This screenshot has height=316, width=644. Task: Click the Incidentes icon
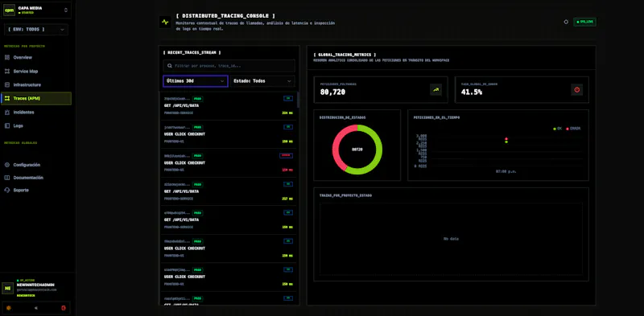[x=7, y=112]
